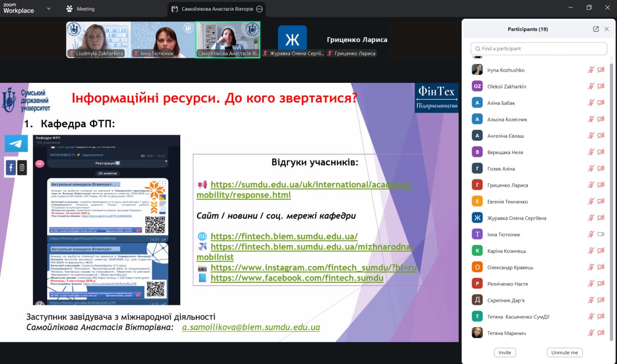Click the Instagram icon on the slide
This screenshot has height=364, width=617.
coord(22,168)
